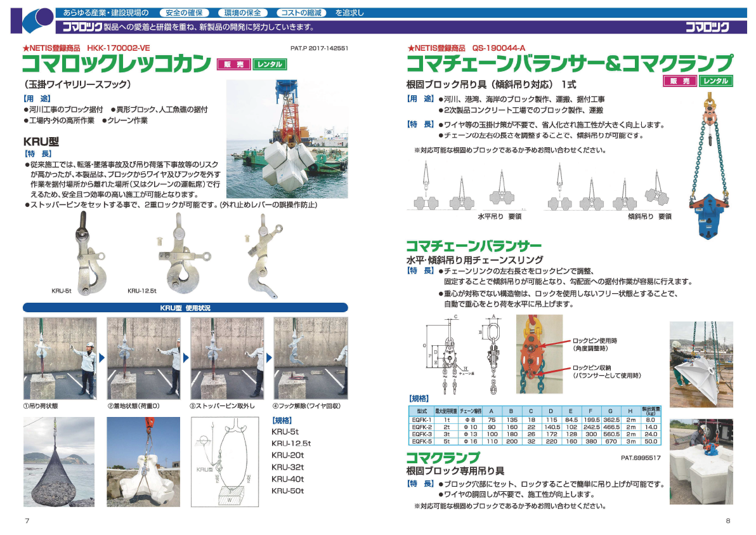The image size is (756, 535).
Task: Select the EQFK-2 row model cell
Action: coord(422,427)
